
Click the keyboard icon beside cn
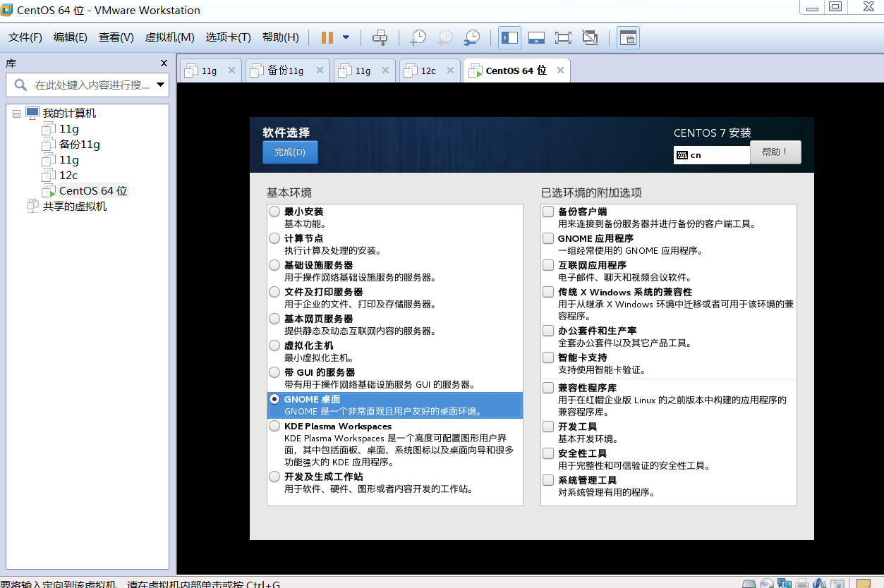(x=682, y=155)
